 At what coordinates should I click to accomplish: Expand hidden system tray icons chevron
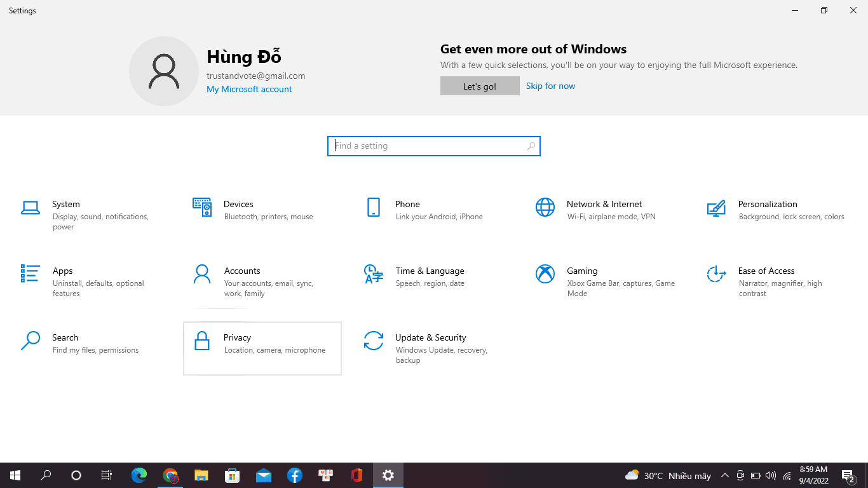(x=724, y=475)
